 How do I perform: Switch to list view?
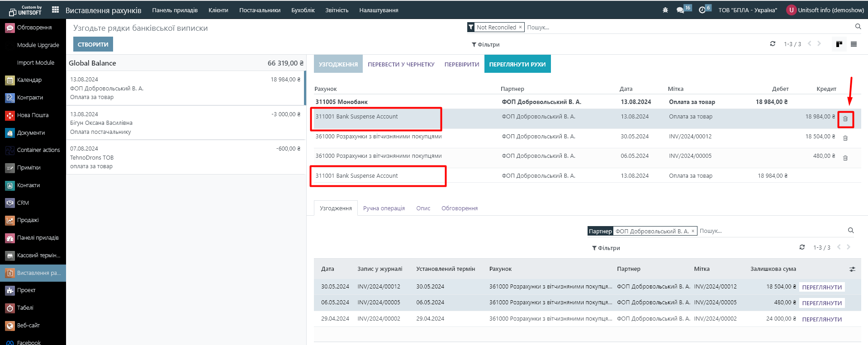point(854,44)
